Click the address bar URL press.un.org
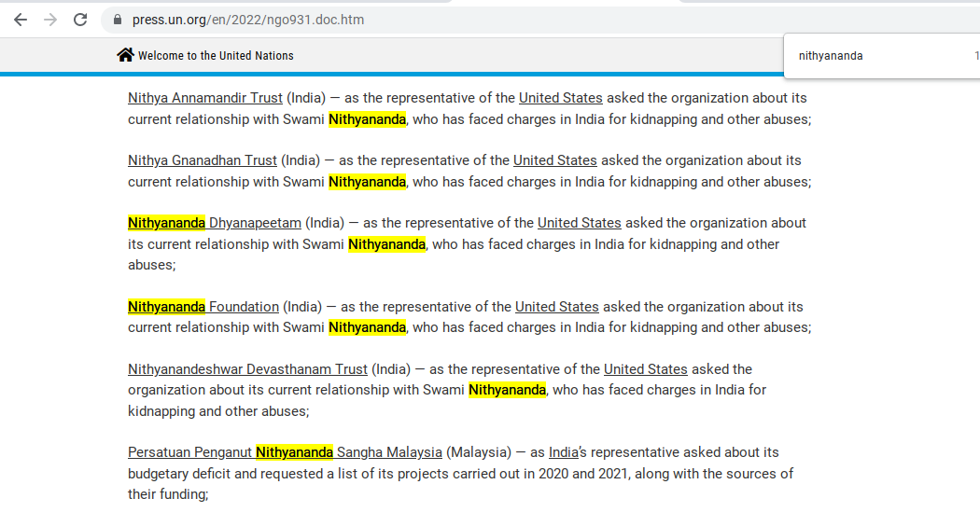The width and height of the screenshot is (980, 526). click(x=248, y=20)
